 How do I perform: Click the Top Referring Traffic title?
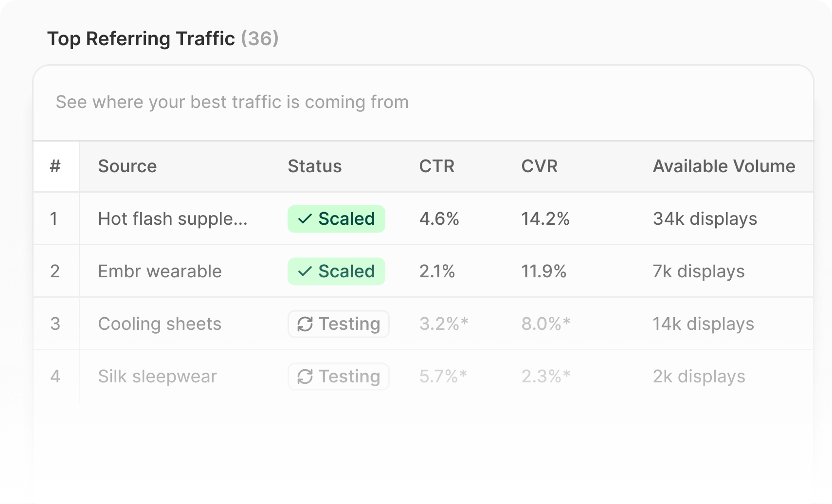[x=141, y=39]
